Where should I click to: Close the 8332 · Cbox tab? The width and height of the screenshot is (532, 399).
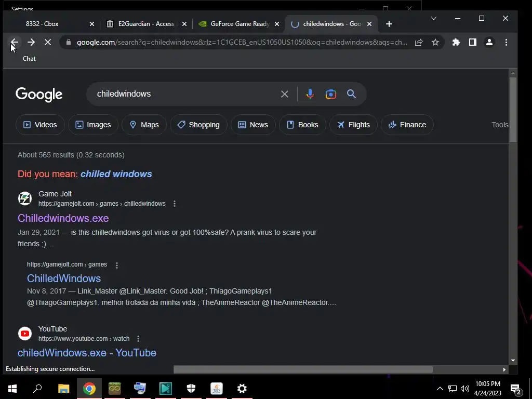tap(91, 24)
